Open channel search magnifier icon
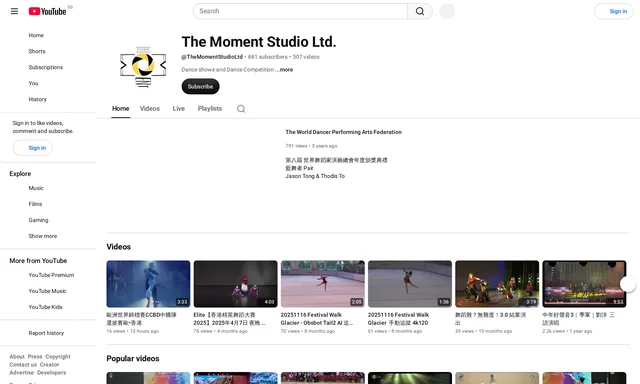This screenshot has width=640, height=384. 241,109
